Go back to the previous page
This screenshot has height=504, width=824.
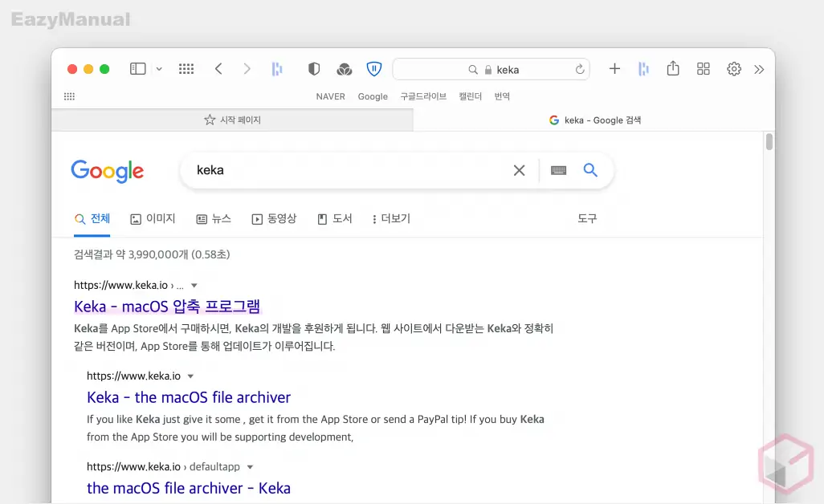click(218, 69)
